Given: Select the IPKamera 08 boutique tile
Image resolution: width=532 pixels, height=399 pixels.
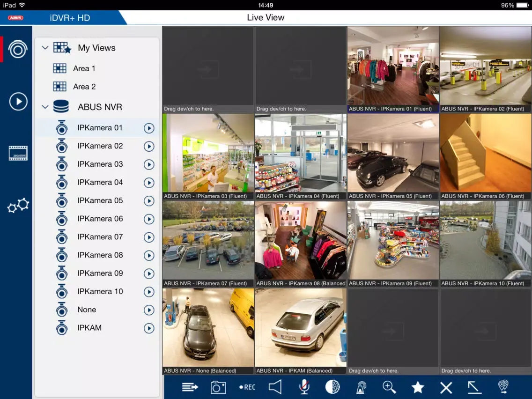Looking at the screenshot, I should [301, 244].
